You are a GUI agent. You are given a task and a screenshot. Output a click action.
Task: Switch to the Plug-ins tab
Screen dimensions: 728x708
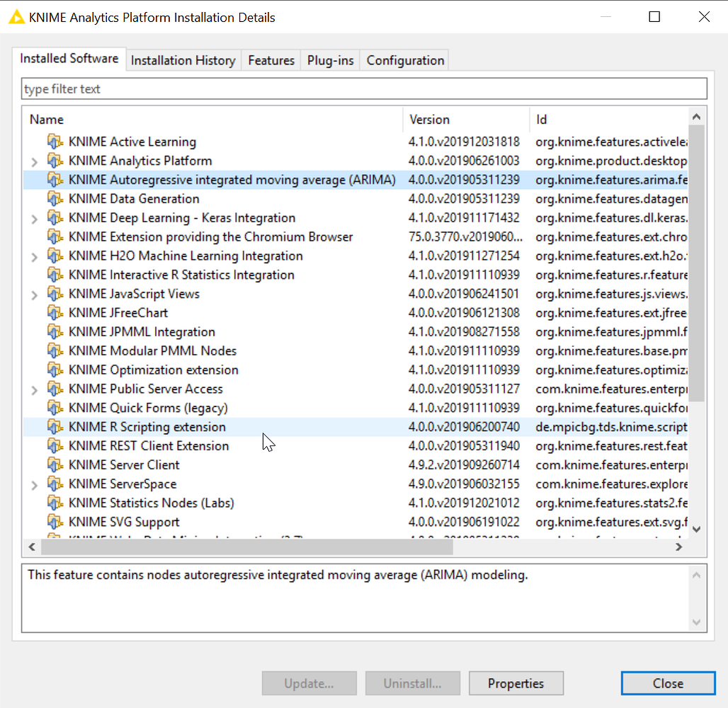[x=330, y=60]
